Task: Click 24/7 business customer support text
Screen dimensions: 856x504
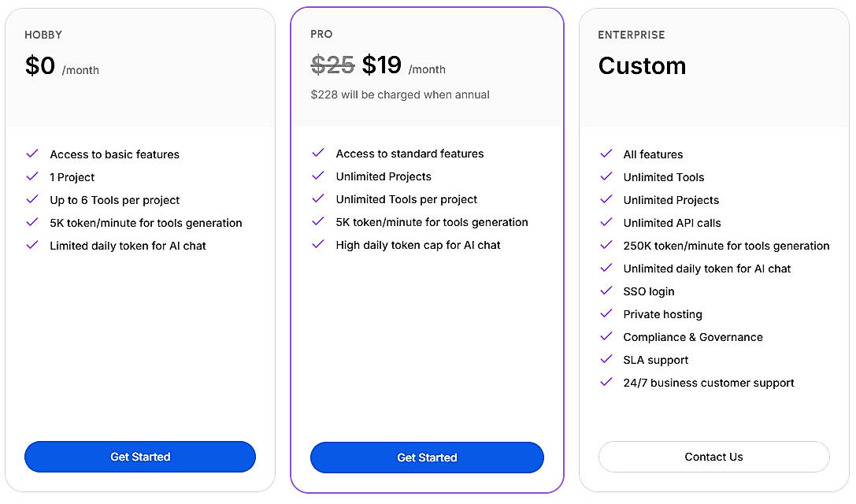Action: pyautogui.click(x=708, y=383)
